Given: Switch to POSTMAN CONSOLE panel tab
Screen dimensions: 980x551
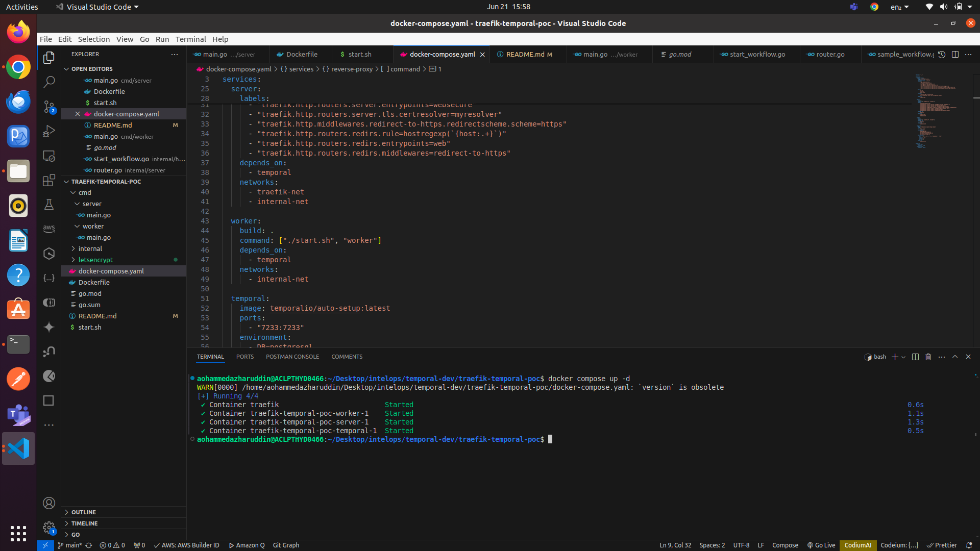Looking at the screenshot, I should pos(292,357).
